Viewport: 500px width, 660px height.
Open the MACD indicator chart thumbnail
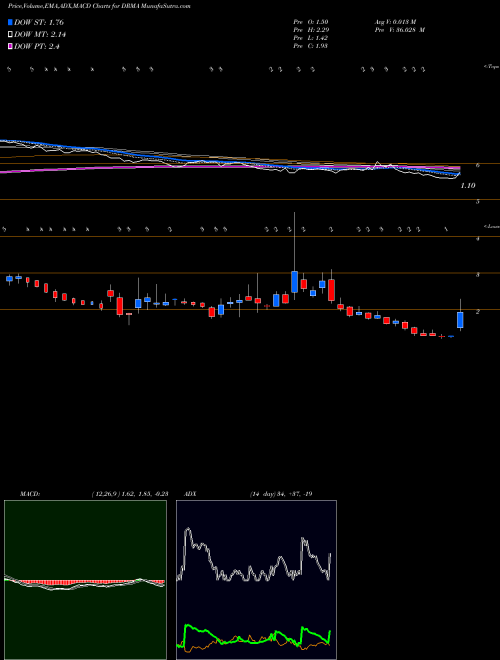85,580
